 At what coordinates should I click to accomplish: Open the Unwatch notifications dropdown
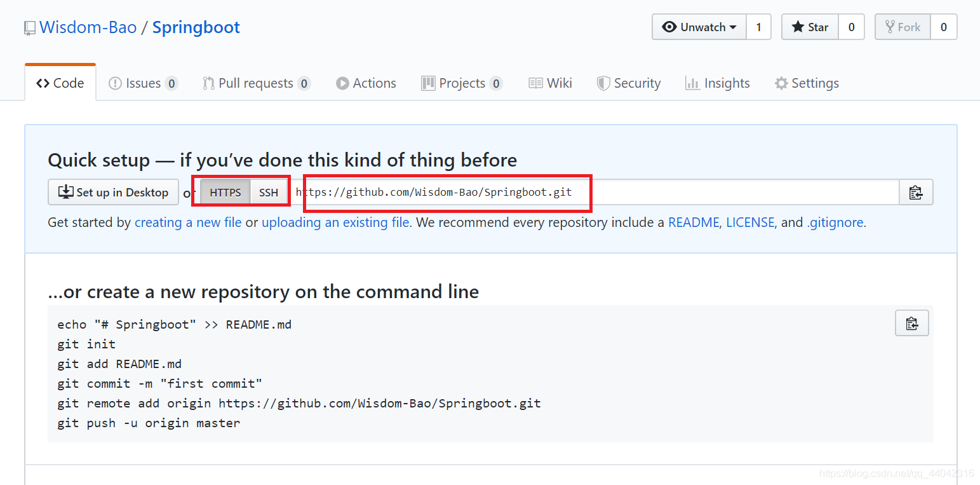pos(699,27)
